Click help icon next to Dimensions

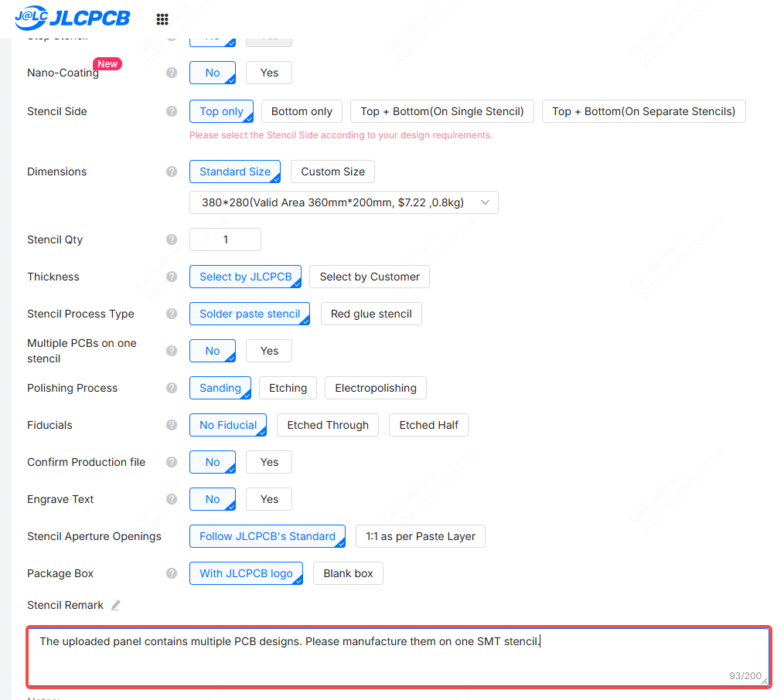tap(172, 172)
